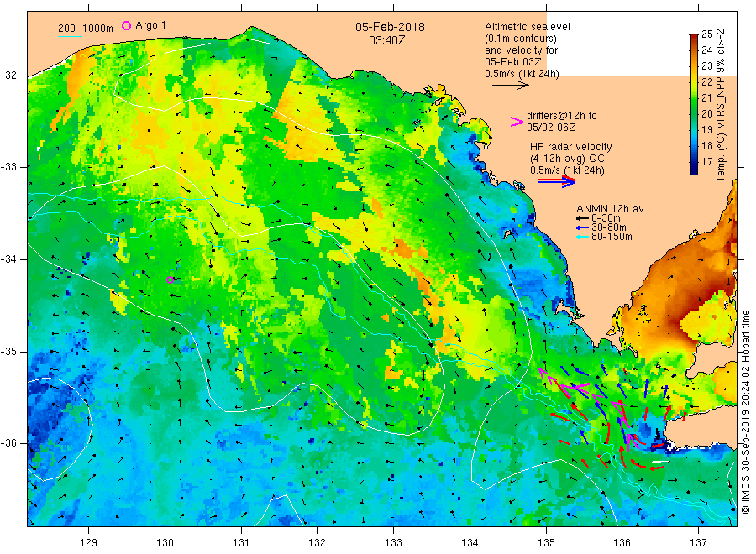The image size is (756, 554).
Task: Click the '130' longitude axis label
Action: coord(165,543)
